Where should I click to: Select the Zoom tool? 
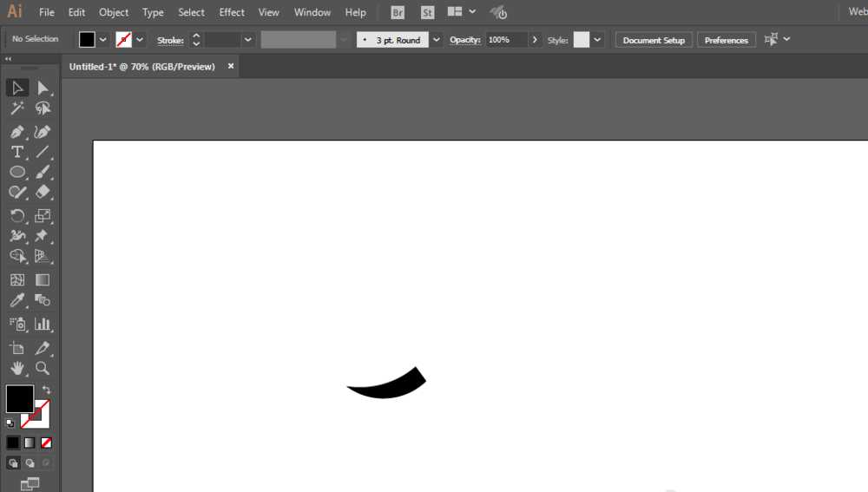point(43,369)
